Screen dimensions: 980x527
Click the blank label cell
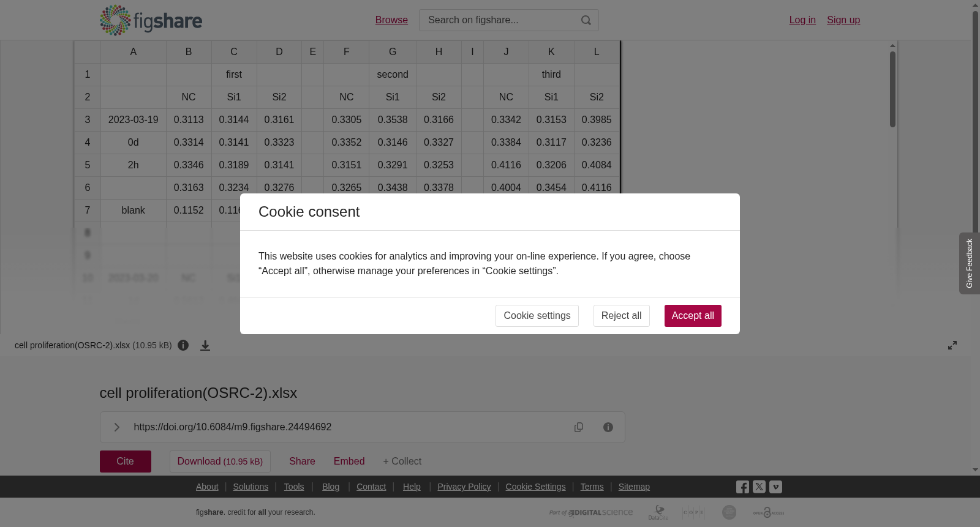(x=134, y=211)
